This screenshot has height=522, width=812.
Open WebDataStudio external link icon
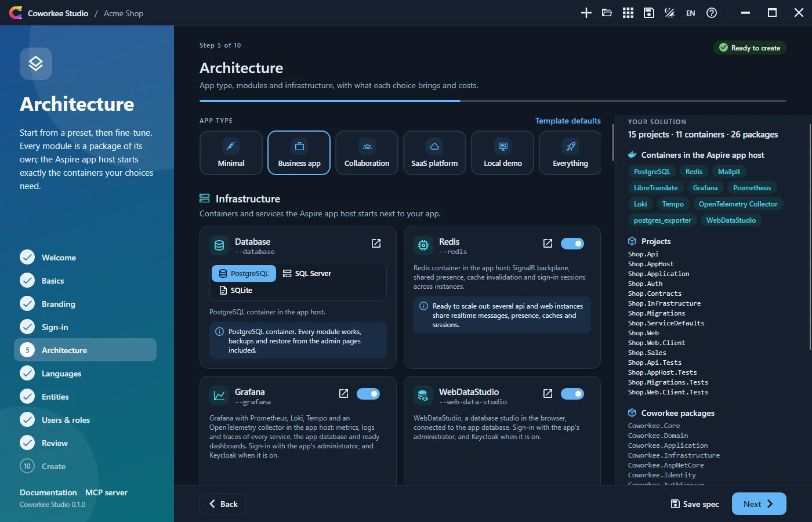[548, 393]
